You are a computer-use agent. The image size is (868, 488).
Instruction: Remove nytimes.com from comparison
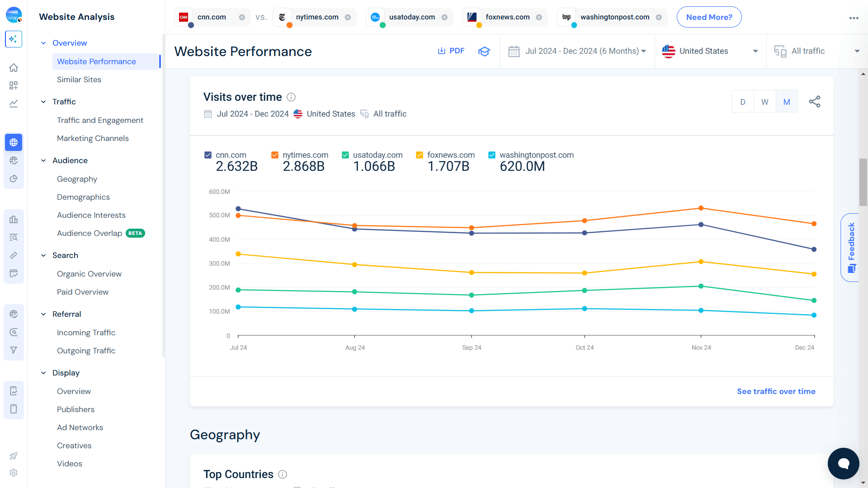[x=348, y=17]
